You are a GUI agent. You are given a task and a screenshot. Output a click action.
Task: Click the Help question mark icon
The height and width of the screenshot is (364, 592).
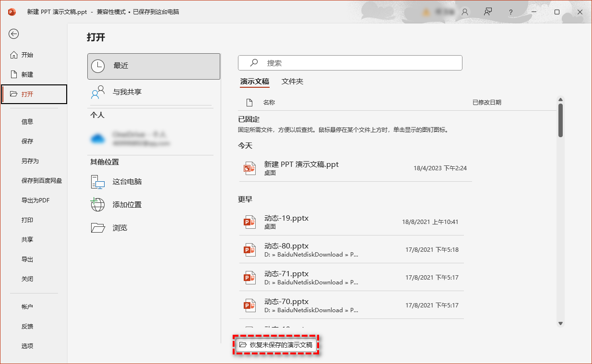coord(510,12)
